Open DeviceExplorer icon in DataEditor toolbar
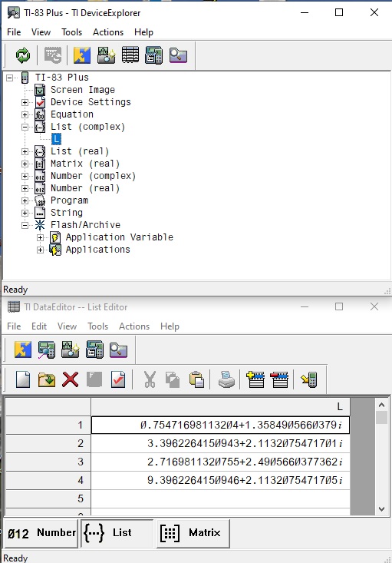392x563 pixels. [47, 349]
